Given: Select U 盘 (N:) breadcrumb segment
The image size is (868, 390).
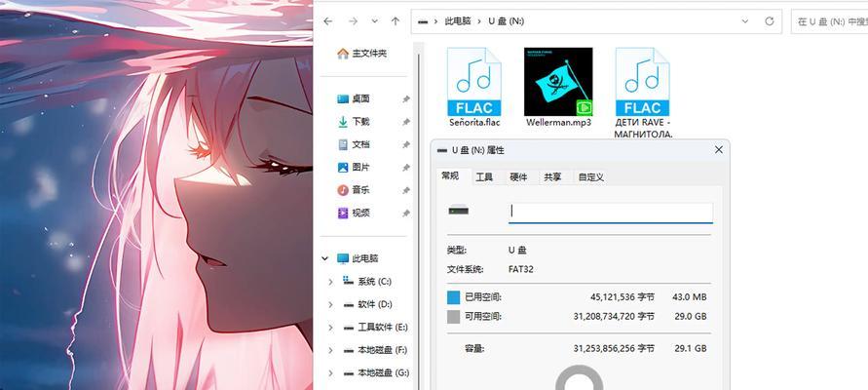Looking at the screenshot, I should 506,21.
